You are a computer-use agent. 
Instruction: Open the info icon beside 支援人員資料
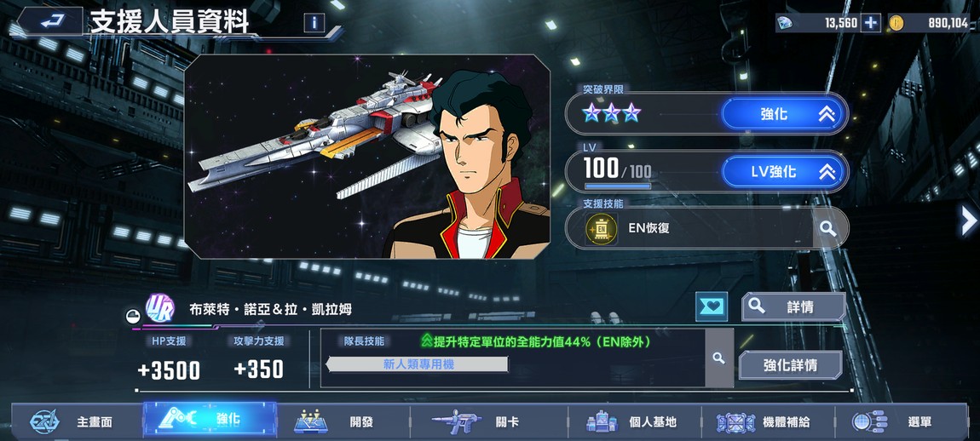point(314,23)
